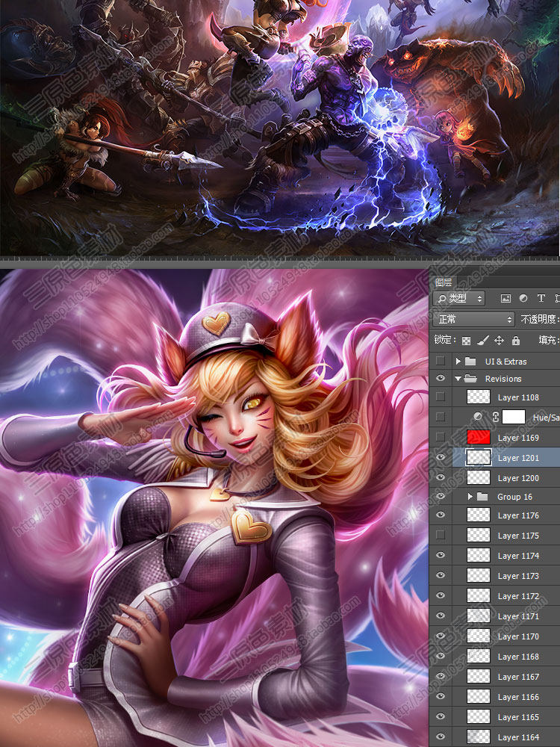Select Layer 1201 thumbnail

[x=478, y=457]
